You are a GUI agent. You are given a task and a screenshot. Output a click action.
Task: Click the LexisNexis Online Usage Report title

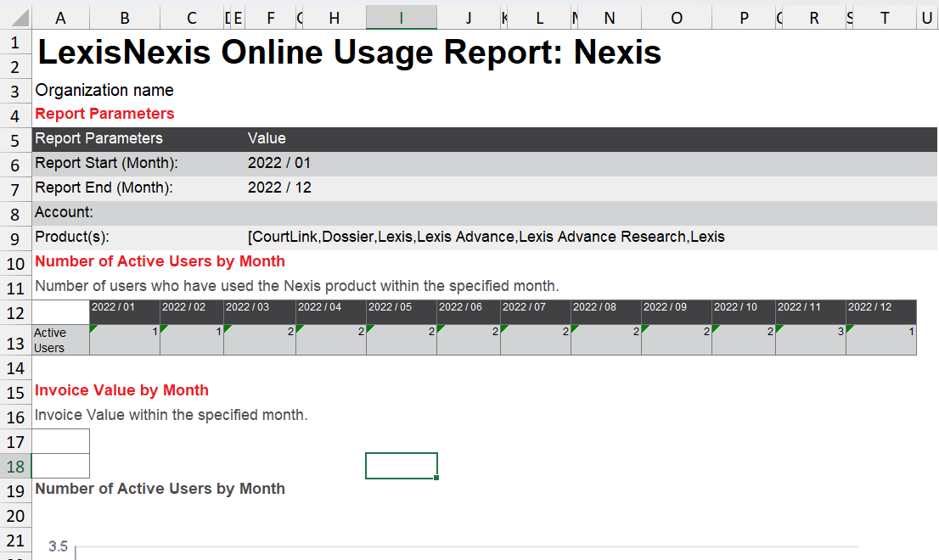tap(349, 52)
